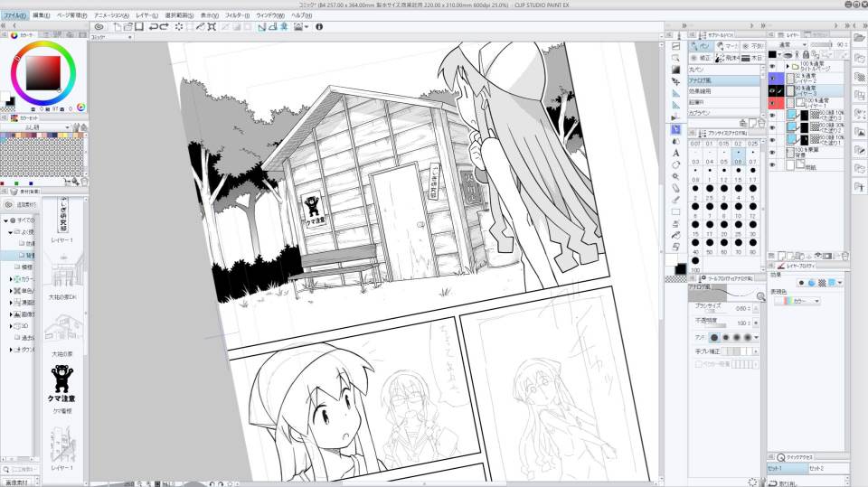
Task: Select the Text (A) tool
Action: 676,154
